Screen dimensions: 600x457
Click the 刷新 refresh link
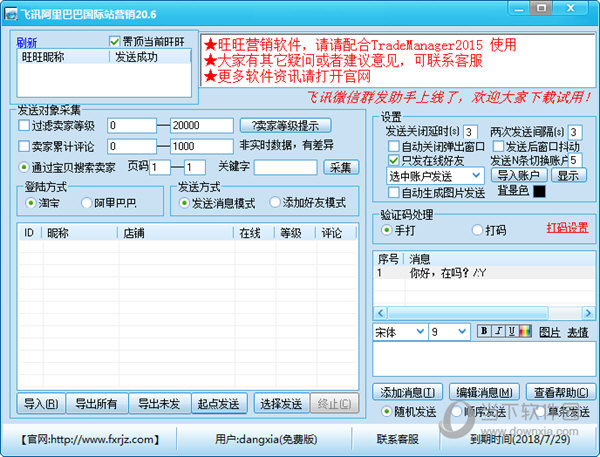pos(26,42)
